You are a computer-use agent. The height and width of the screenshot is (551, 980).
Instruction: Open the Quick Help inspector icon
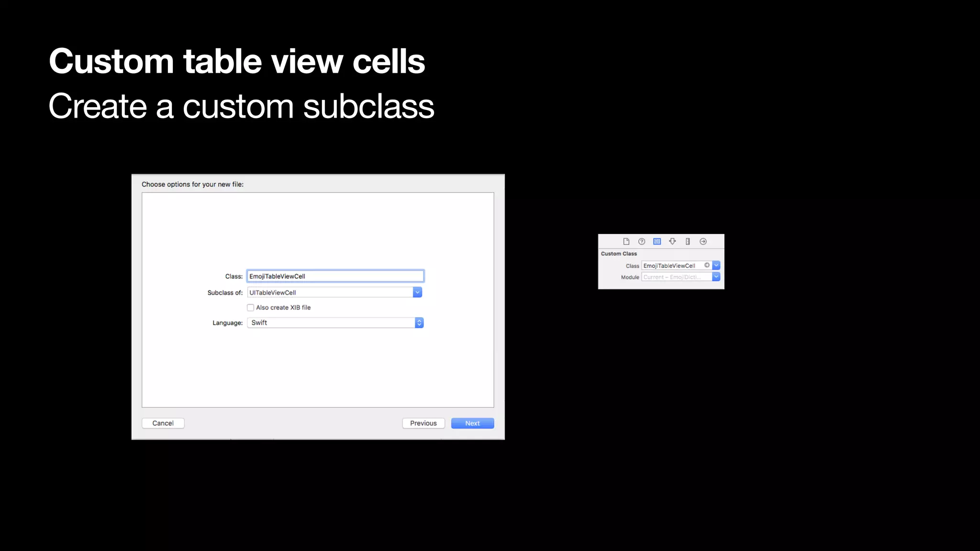pyautogui.click(x=642, y=242)
